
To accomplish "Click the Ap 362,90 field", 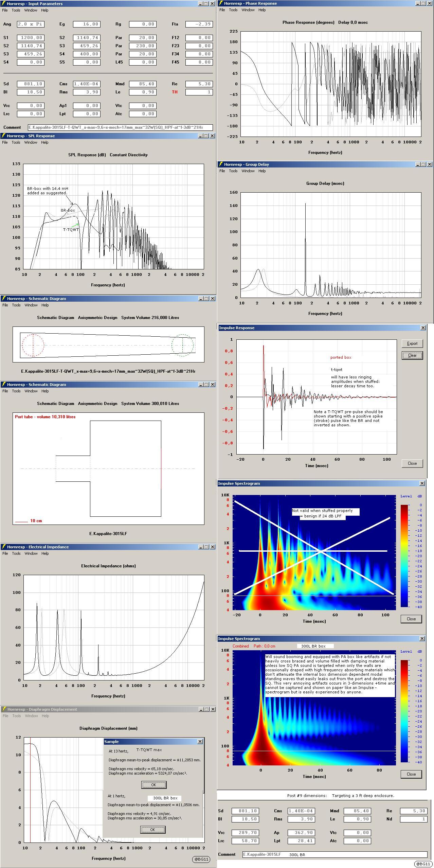I will [x=301, y=833].
